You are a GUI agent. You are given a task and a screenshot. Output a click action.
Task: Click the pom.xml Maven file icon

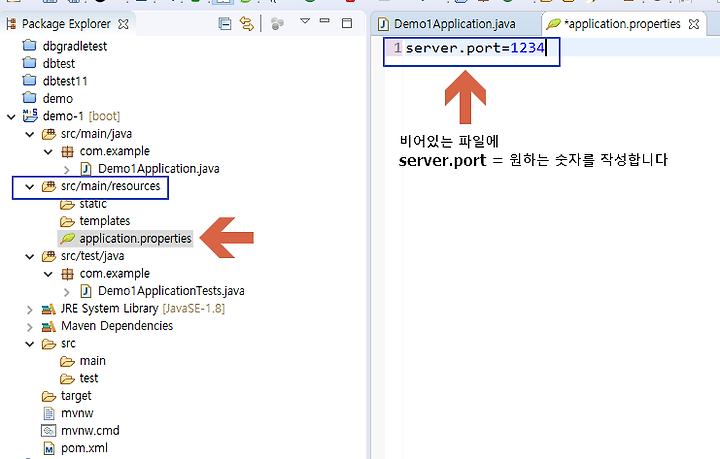pos(49,448)
